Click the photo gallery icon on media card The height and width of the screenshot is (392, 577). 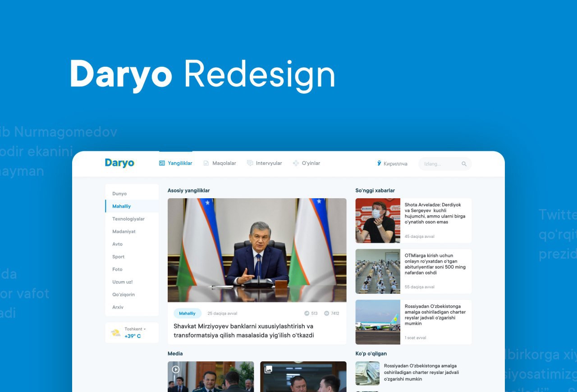click(268, 369)
